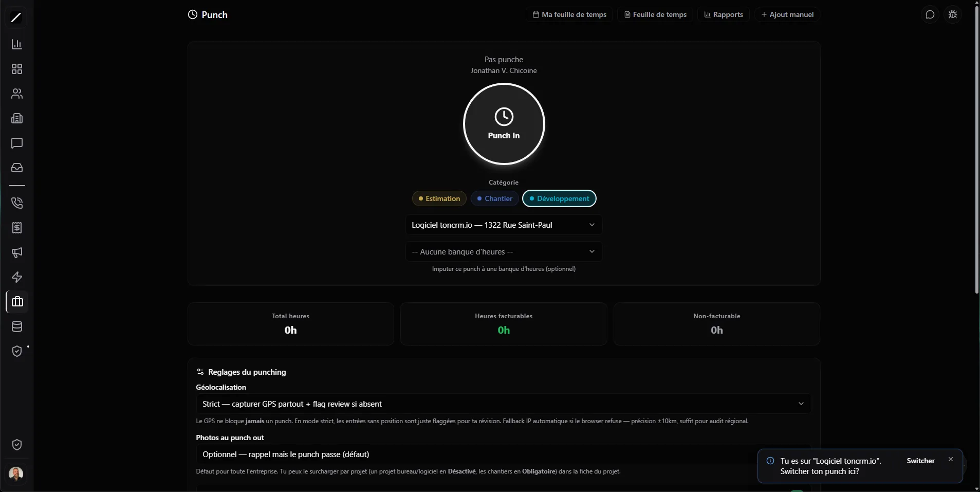Open the Rapports page
Image resolution: width=980 pixels, height=492 pixels.
pyautogui.click(x=724, y=14)
